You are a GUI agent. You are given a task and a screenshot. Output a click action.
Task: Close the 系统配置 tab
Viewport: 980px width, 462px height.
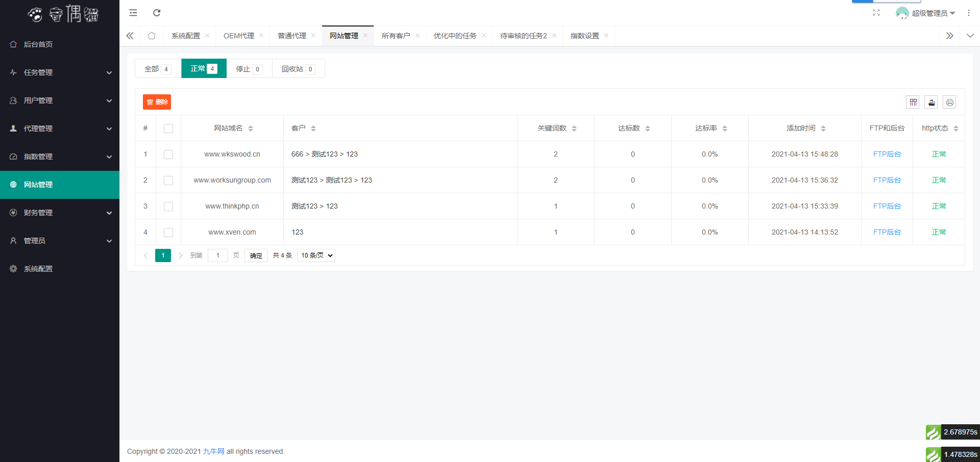207,35
